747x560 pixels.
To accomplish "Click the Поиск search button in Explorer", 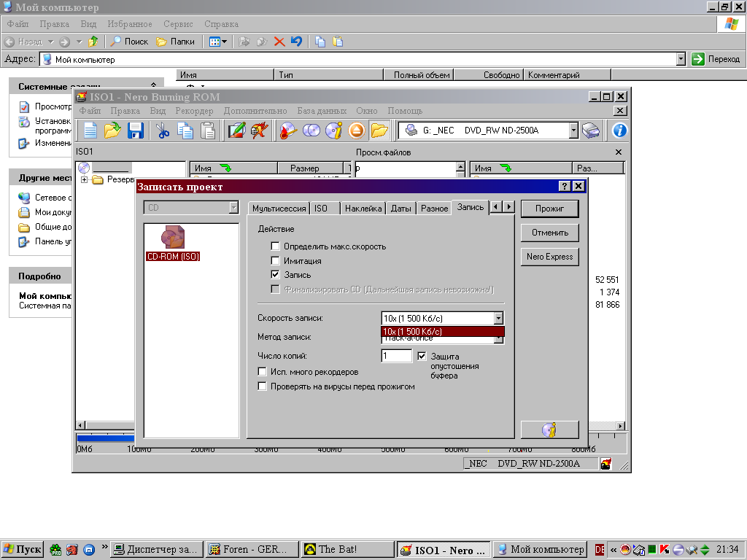I will tap(129, 42).
